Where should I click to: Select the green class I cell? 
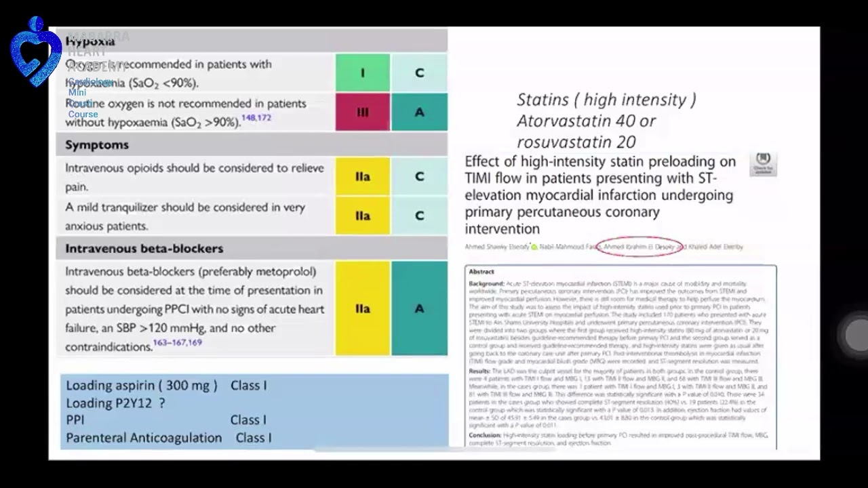click(363, 73)
